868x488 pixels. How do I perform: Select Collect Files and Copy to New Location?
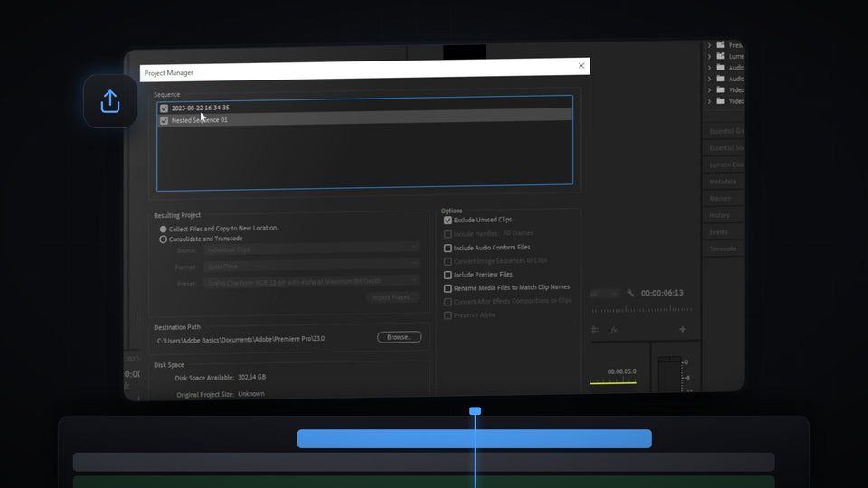[164, 229]
